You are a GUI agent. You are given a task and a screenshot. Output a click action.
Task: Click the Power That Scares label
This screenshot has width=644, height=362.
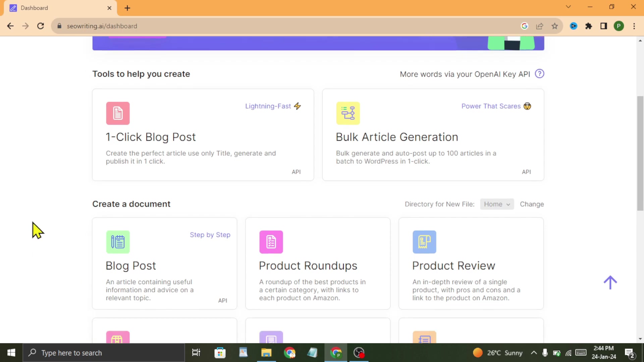pos(491,106)
